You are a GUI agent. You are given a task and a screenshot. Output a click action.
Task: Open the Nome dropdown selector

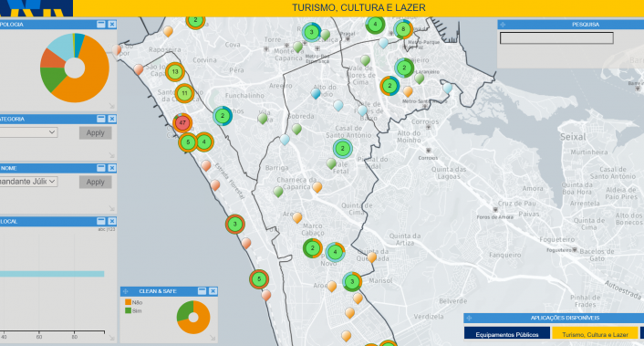coord(28,182)
